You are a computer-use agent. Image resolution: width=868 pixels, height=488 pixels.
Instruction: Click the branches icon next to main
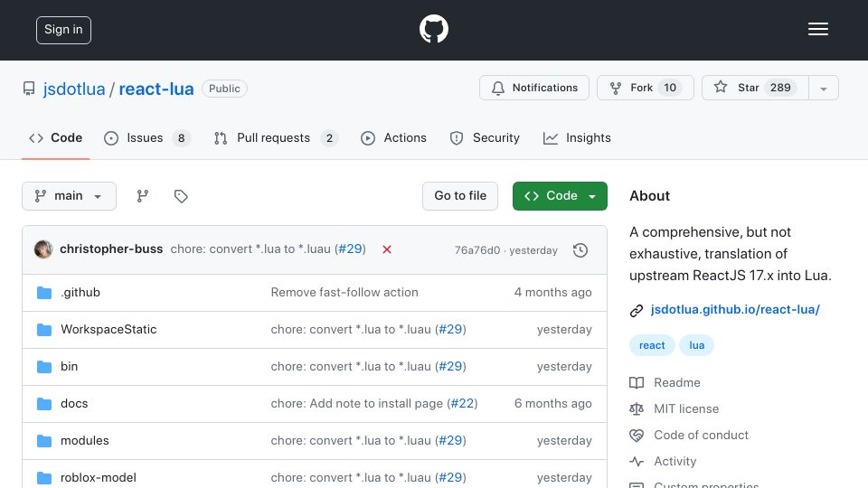(x=143, y=196)
